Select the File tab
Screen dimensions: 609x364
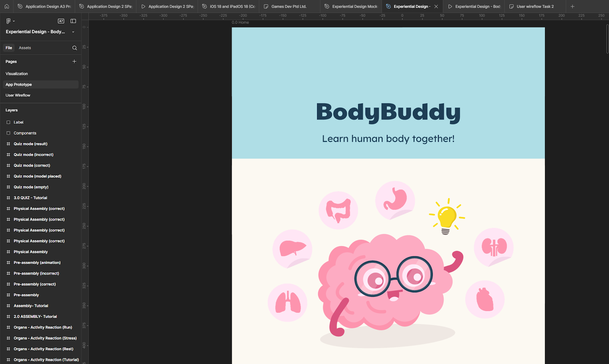(x=9, y=48)
